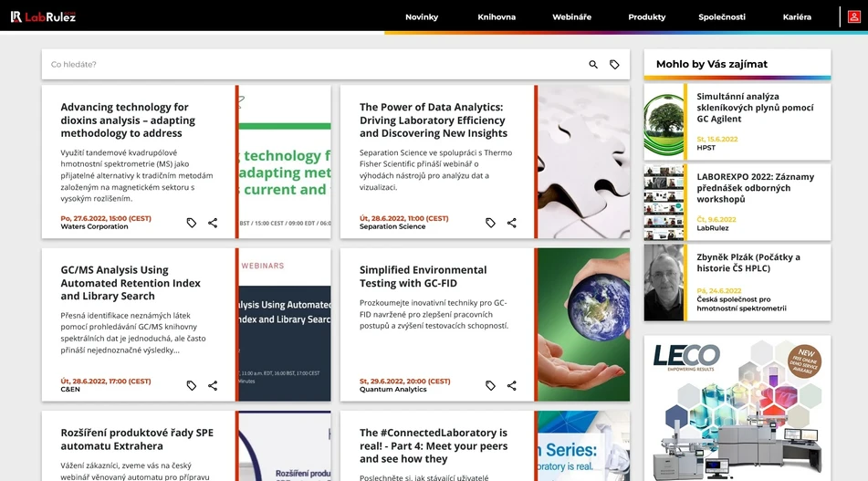Click the search magnifier icon
The height and width of the screenshot is (481, 868).
click(x=593, y=65)
